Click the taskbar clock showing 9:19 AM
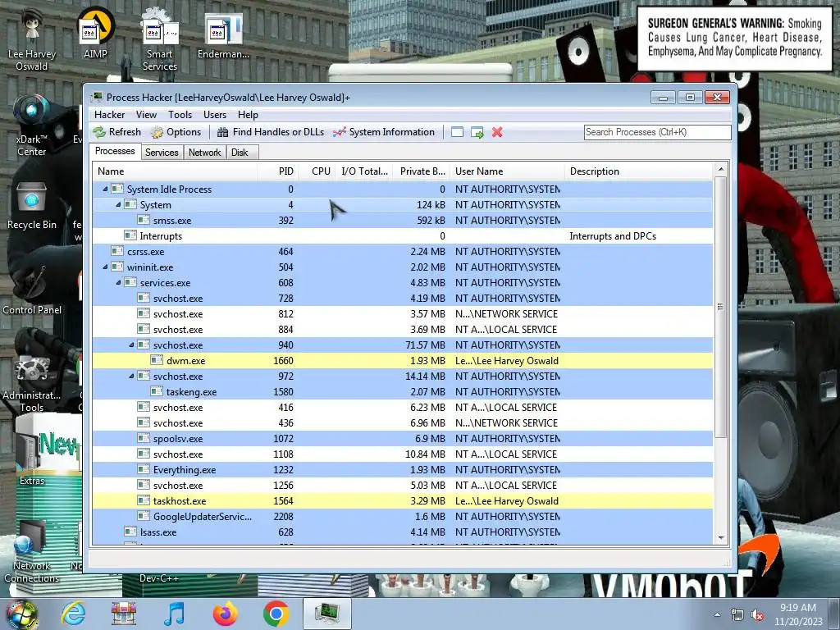 (x=797, y=614)
